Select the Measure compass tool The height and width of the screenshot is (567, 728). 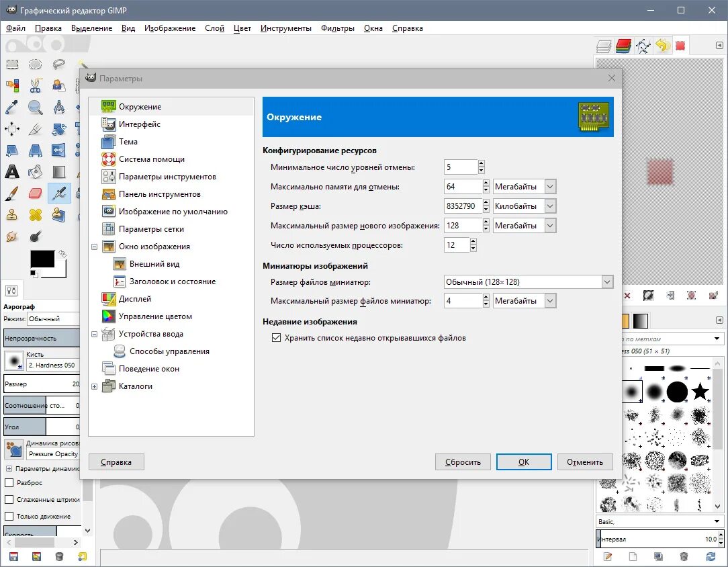pos(59,107)
